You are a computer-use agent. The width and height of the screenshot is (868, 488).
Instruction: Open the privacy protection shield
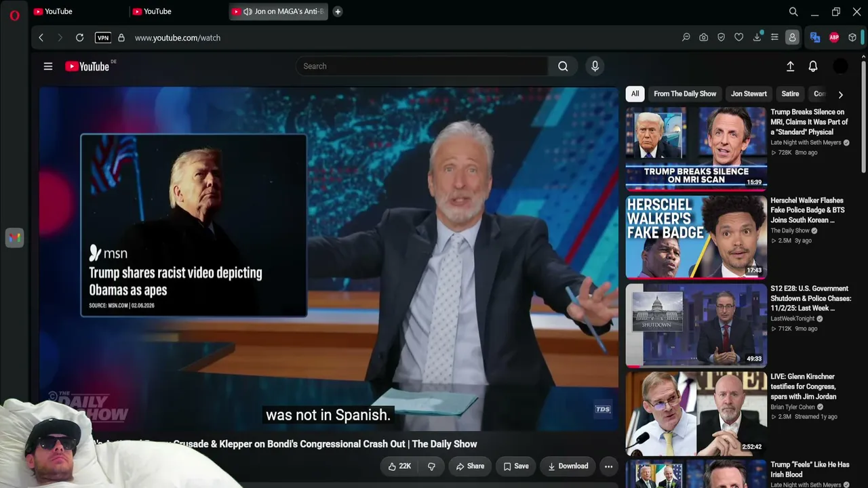click(722, 38)
